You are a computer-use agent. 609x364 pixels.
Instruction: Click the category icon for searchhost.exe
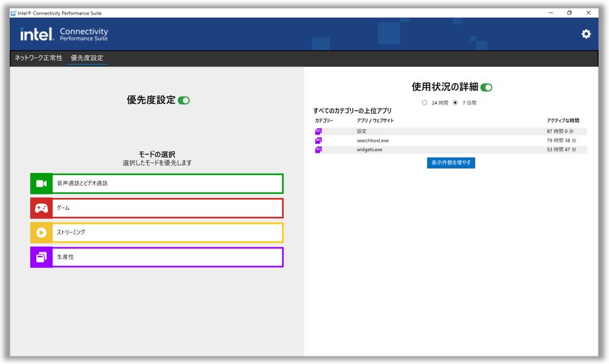point(318,140)
